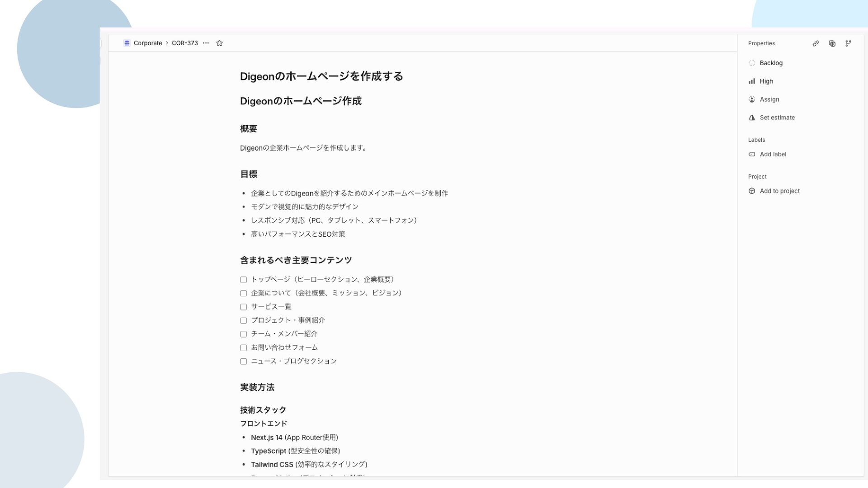Open the three-dot issue options menu
This screenshot has width=868, height=488.
click(206, 43)
